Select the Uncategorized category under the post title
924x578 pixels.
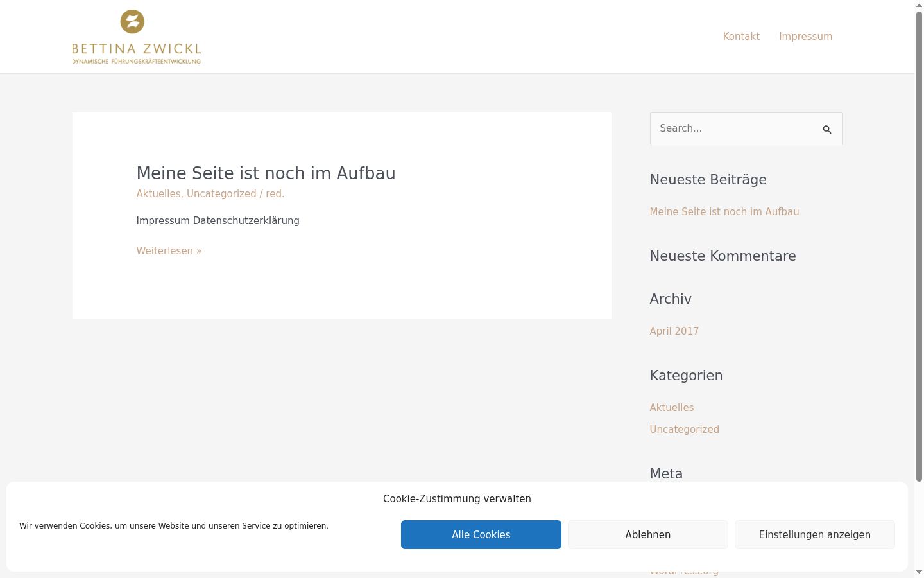pyautogui.click(x=221, y=194)
